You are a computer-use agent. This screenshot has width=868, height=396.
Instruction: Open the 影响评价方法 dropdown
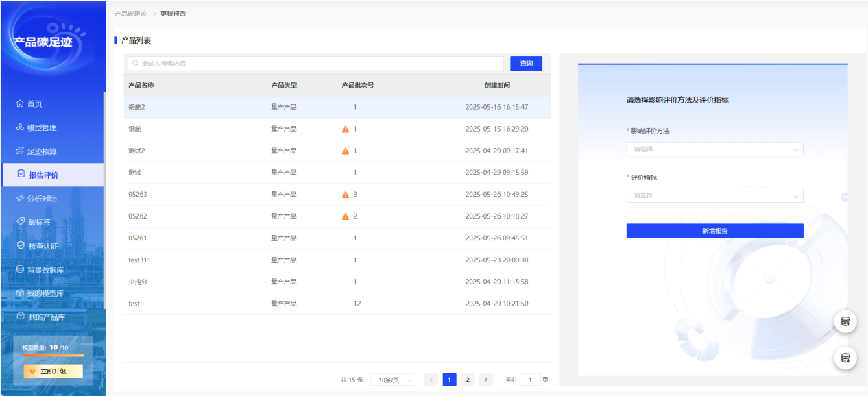pos(714,149)
